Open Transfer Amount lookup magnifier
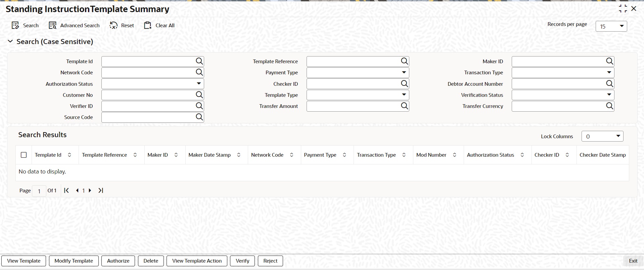This screenshot has width=644, height=270. pyautogui.click(x=405, y=106)
